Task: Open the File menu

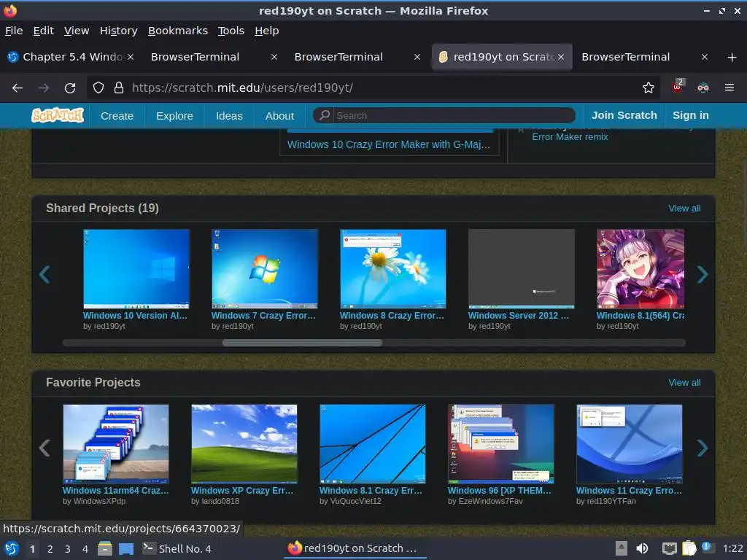Action: point(14,31)
